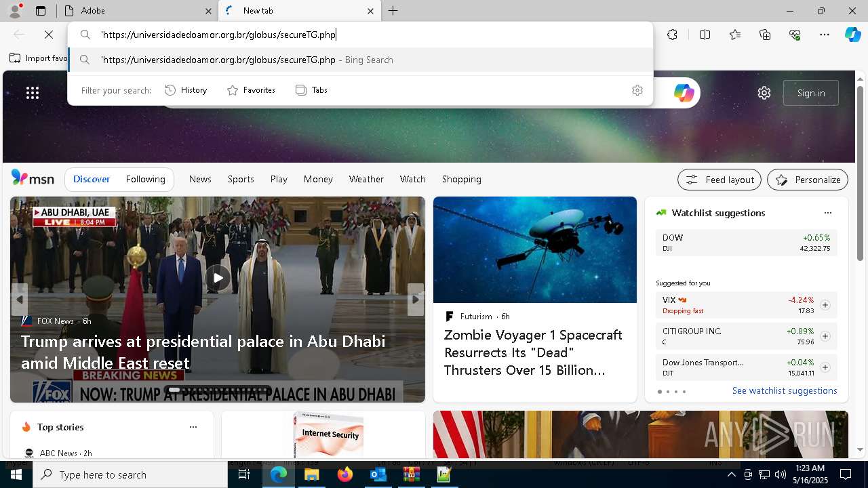Image resolution: width=868 pixels, height=488 pixels.
Task: Open Top stories more options
Action: coord(193,427)
